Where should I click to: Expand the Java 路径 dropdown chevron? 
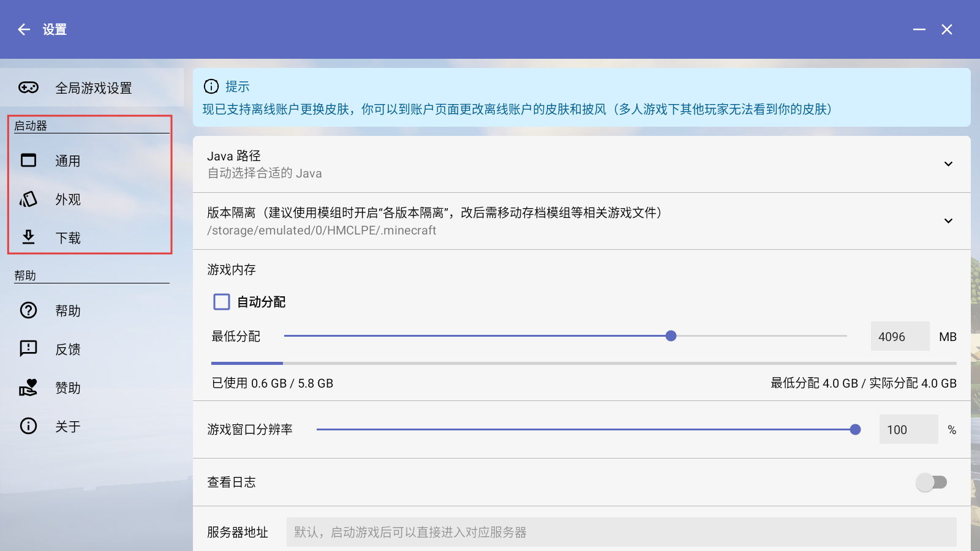(x=948, y=164)
